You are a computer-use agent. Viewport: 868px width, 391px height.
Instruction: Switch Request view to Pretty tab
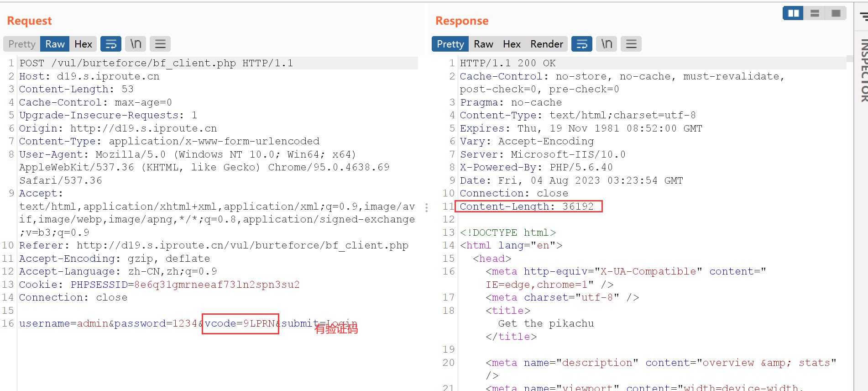pyautogui.click(x=22, y=44)
